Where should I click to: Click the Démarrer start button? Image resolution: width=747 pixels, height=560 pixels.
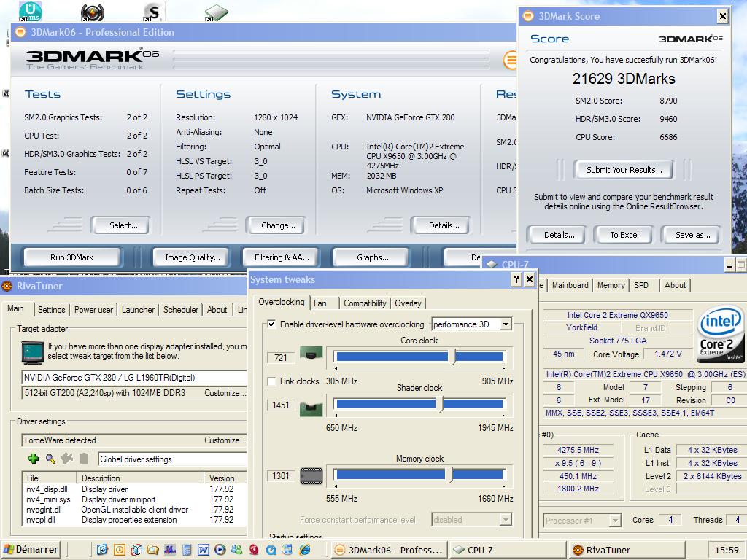click(31, 550)
